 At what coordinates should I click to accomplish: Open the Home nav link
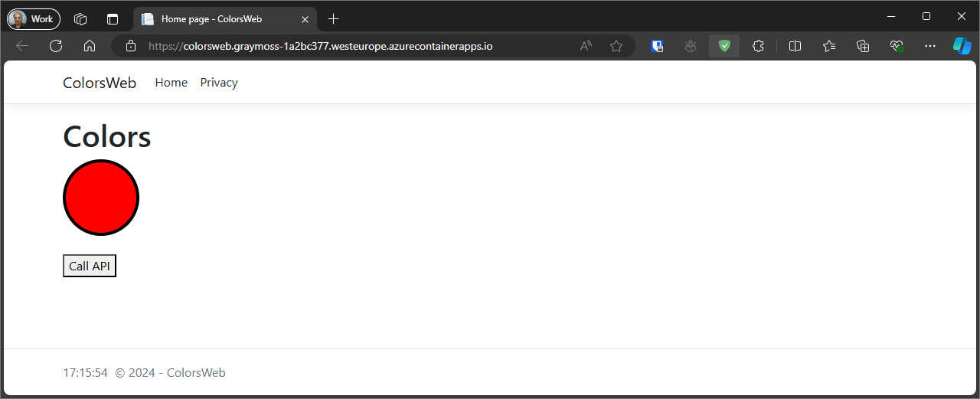pyautogui.click(x=171, y=83)
